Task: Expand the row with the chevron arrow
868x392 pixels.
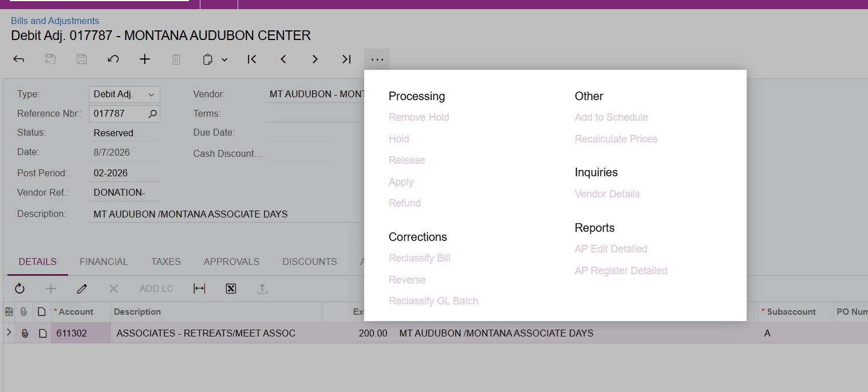Action: point(9,332)
